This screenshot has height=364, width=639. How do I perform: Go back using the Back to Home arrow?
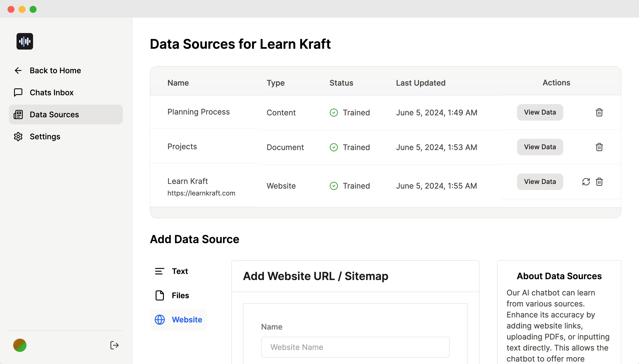(x=18, y=70)
